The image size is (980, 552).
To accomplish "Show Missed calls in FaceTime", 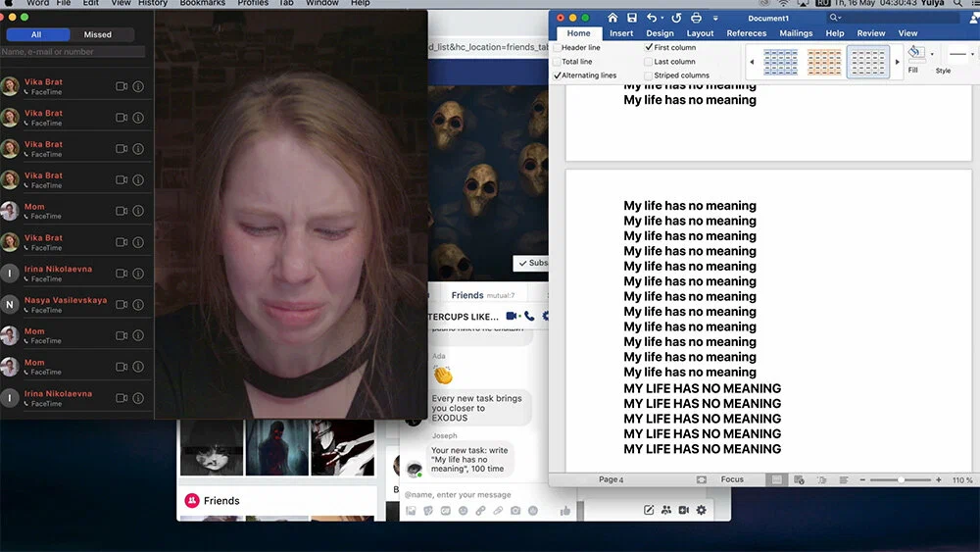I will (97, 34).
